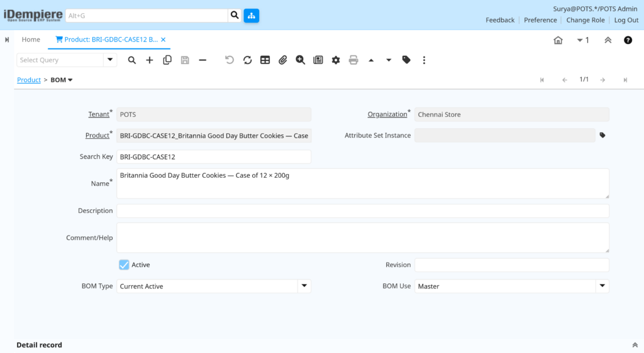Click the Product field label link
Viewport: 644px width, 353px height.
[97, 135]
